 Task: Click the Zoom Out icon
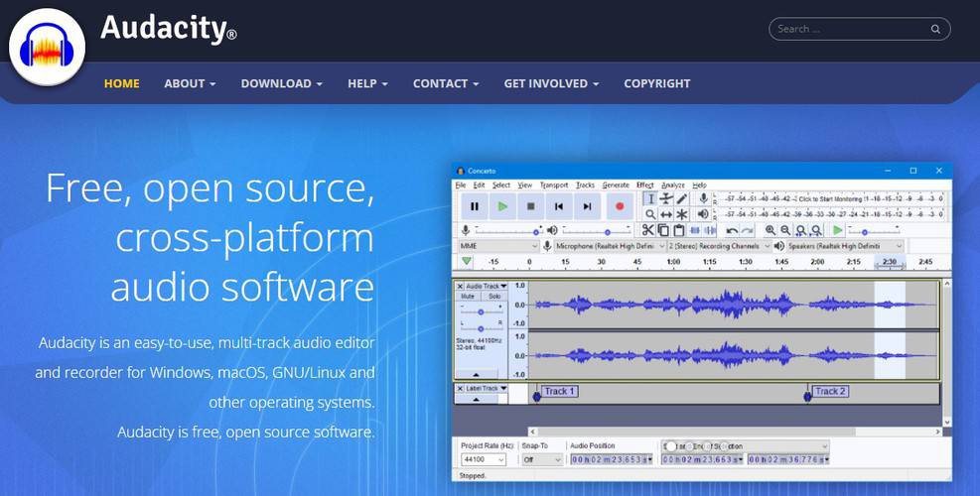(x=785, y=230)
